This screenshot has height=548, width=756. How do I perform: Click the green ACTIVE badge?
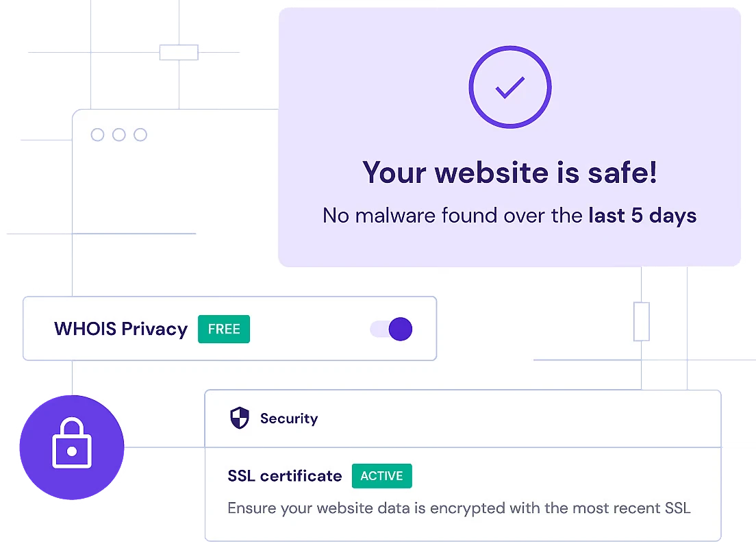pos(381,476)
